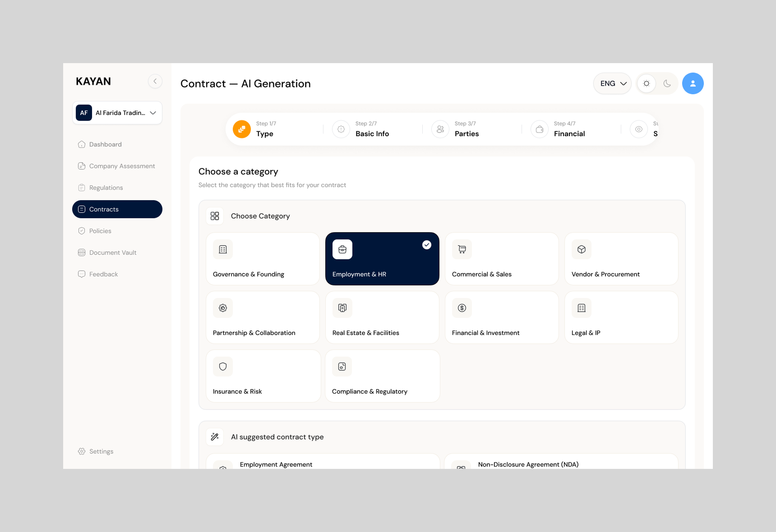
Task: Open the ENG language dropdown
Action: click(x=612, y=83)
